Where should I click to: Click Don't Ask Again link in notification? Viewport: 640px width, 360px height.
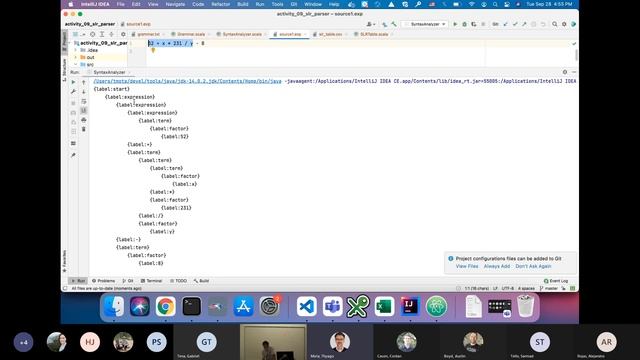[533, 266]
